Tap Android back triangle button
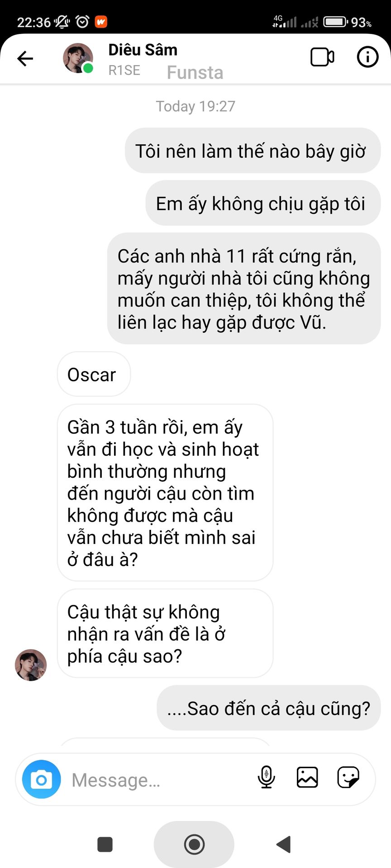The height and width of the screenshot is (868, 391). 283,844
